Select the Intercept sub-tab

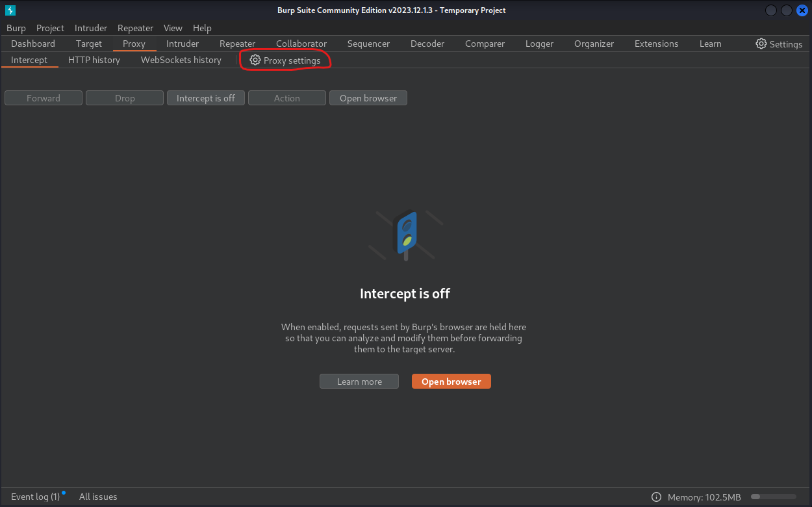click(x=29, y=60)
